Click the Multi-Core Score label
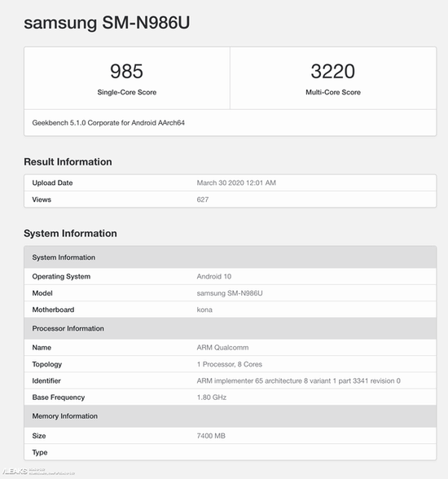Viewport: 448px width, 479px height. [333, 92]
